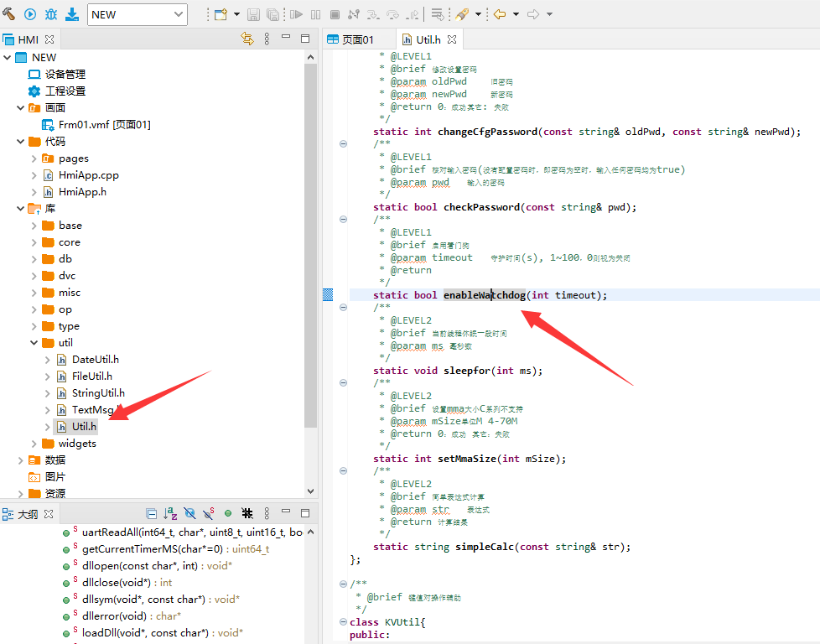Close the Util.h editor tab
This screenshot has height=644, width=820.
pos(453,39)
